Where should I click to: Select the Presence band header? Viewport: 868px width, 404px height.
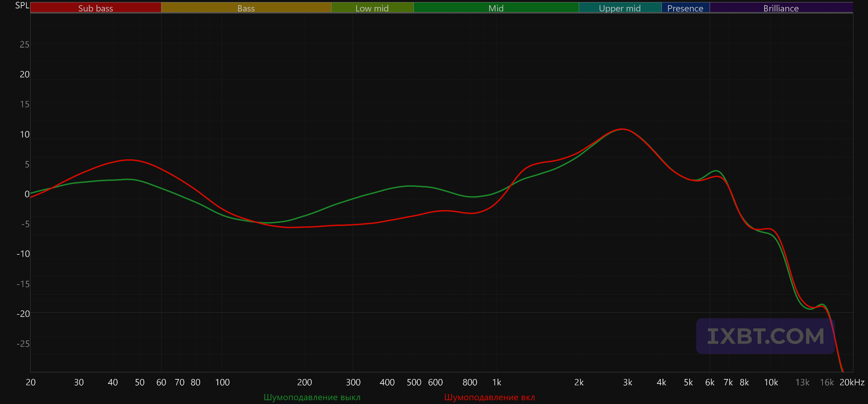pos(685,8)
